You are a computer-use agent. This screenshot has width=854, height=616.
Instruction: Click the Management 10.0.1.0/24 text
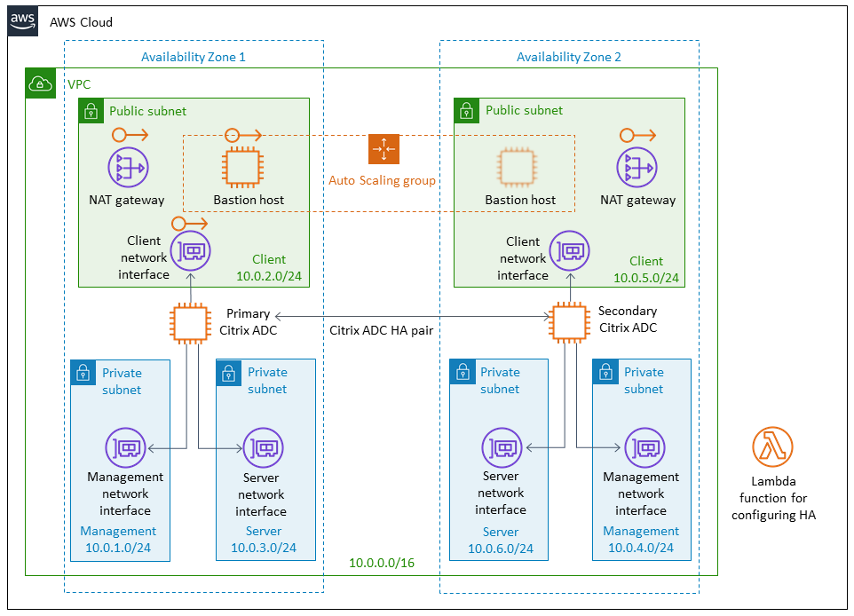[117, 540]
